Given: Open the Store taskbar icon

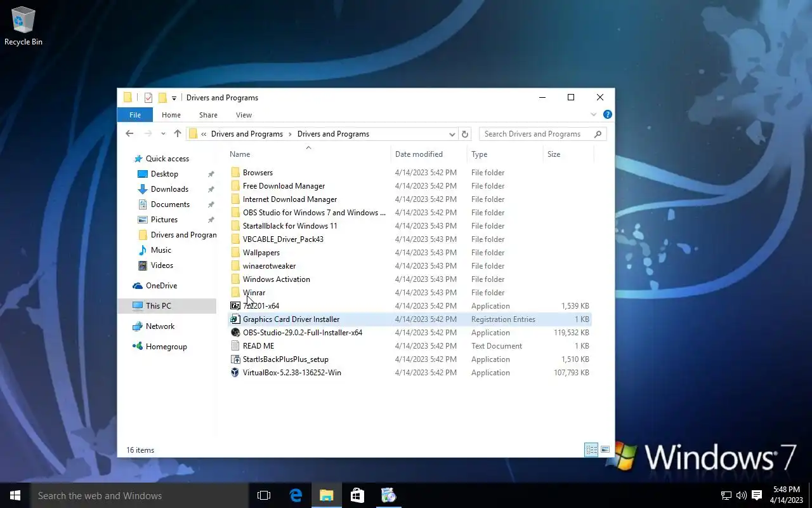Looking at the screenshot, I should click(357, 495).
